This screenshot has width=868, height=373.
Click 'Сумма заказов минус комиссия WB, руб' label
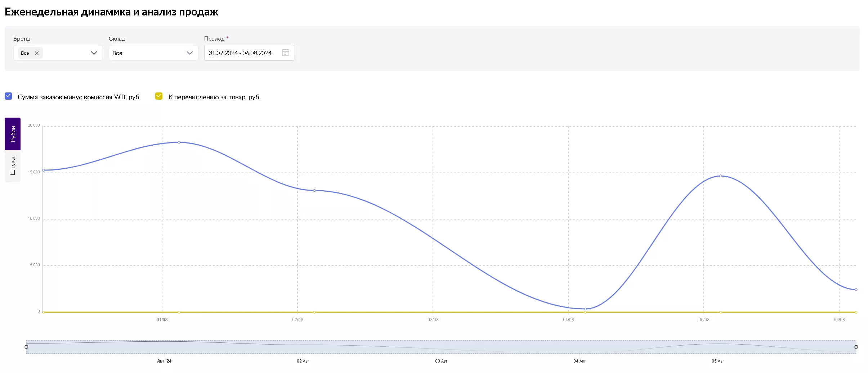tap(78, 97)
